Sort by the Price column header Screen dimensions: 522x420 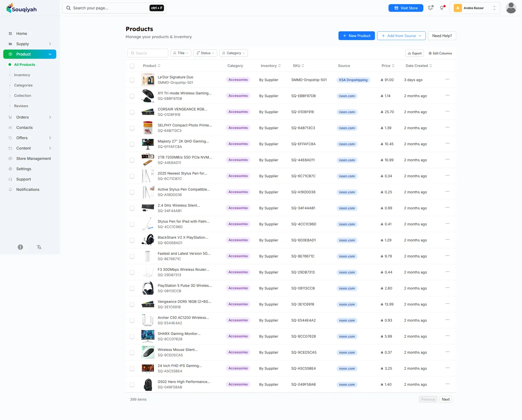coord(388,66)
